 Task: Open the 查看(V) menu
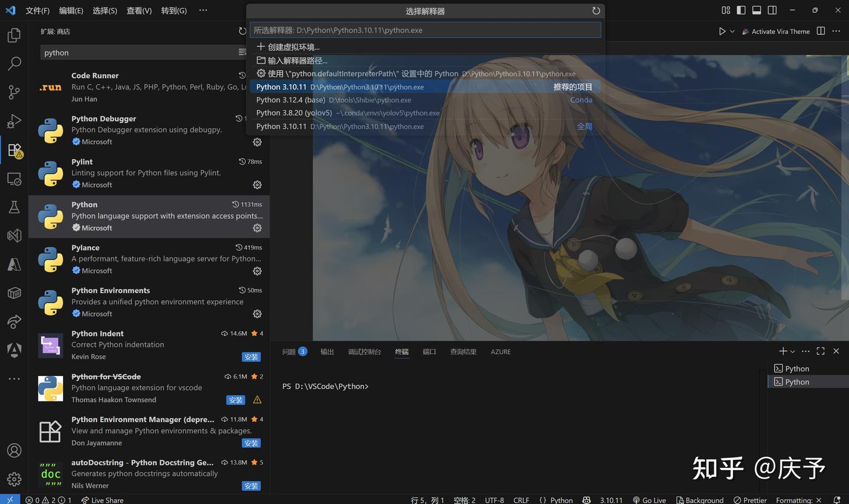[139, 10]
